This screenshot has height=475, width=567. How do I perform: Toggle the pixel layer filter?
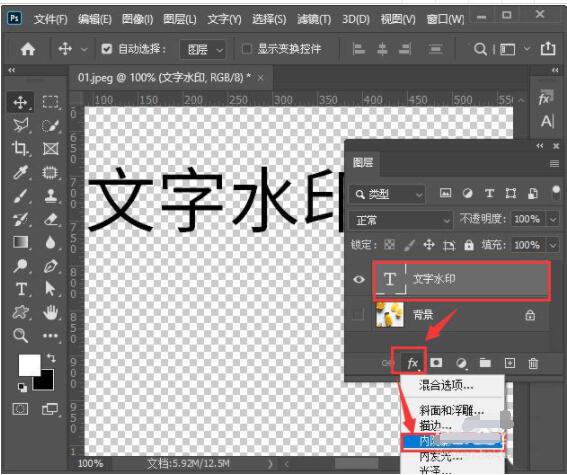coord(445,193)
